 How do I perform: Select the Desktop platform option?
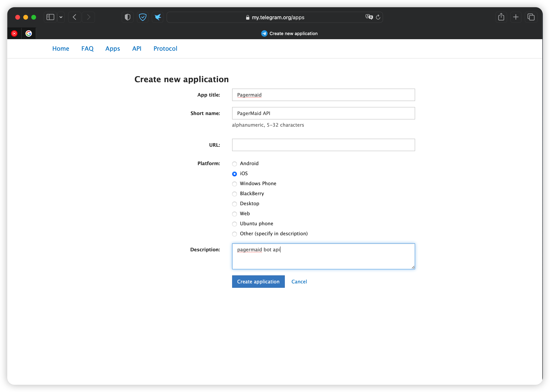click(x=235, y=204)
